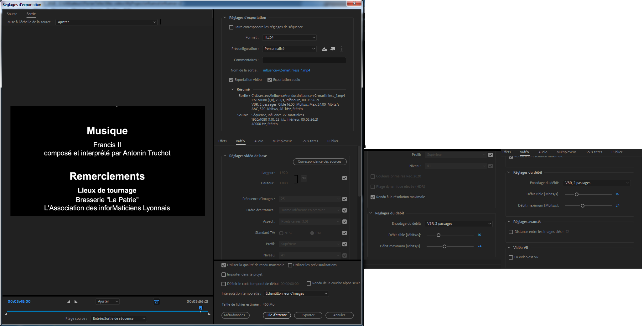Image resolution: width=644 pixels, height=326 pixels.
Task: Click the Commentaires input field
Action: tap(304, 60)
